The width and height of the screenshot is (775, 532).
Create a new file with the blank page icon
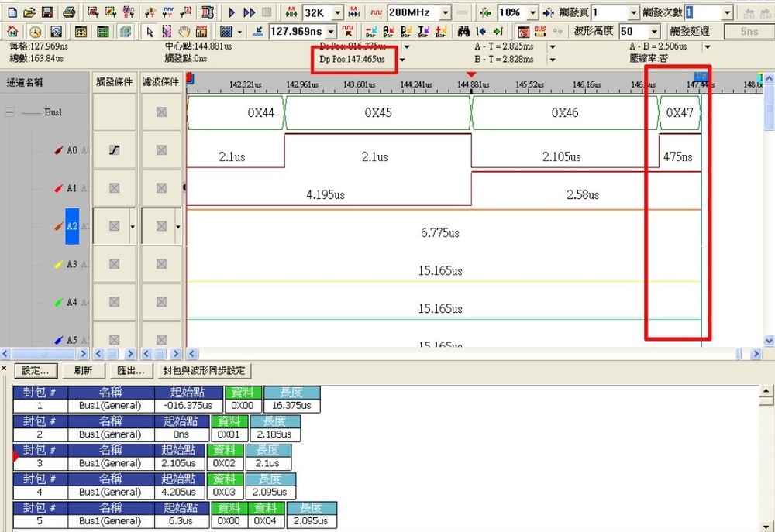coord(12,12)
